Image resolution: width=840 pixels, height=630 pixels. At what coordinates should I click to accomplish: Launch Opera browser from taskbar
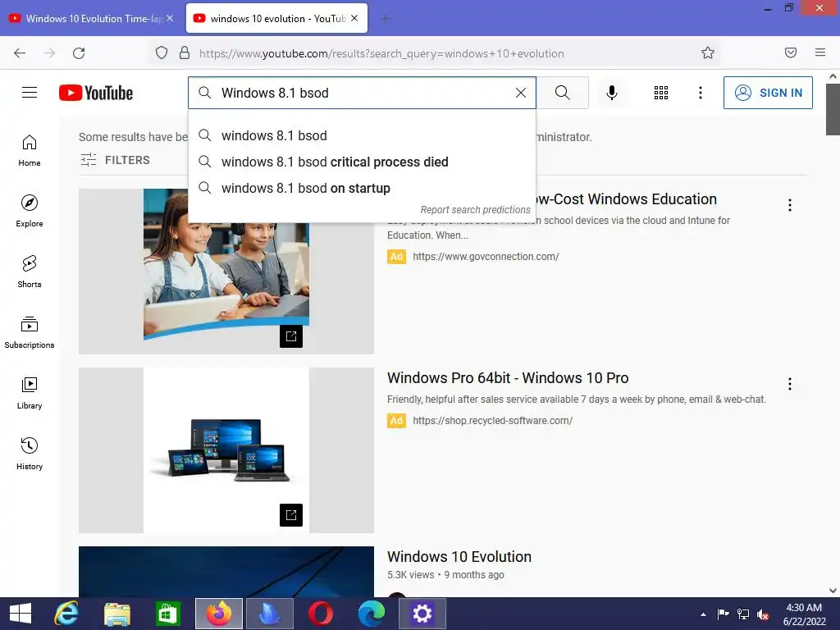[321, 614]
